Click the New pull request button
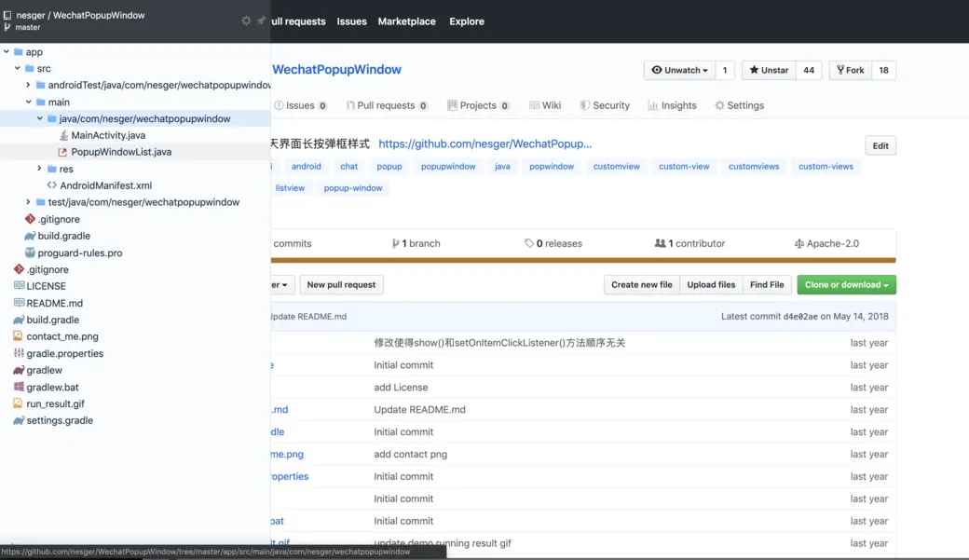The height and width of the screenshot is (560, 969). 341,285
